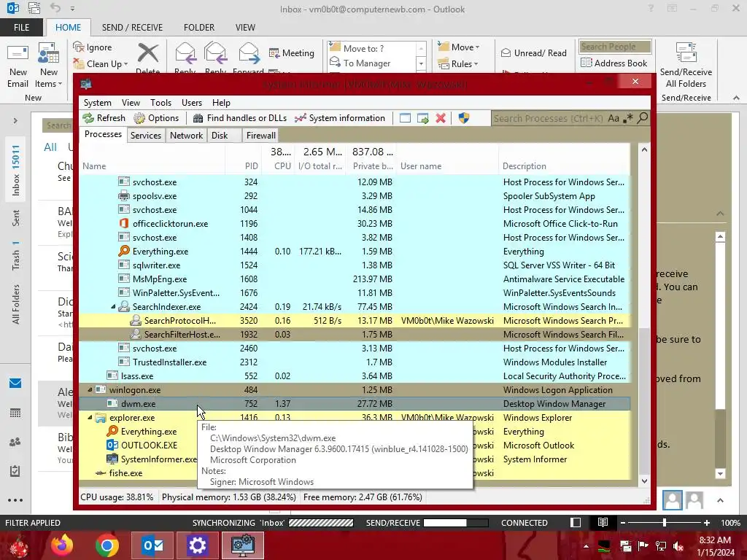This screenshot has height=560, width=747.
Task: Open the Help menu
Action: pos(221,102)
